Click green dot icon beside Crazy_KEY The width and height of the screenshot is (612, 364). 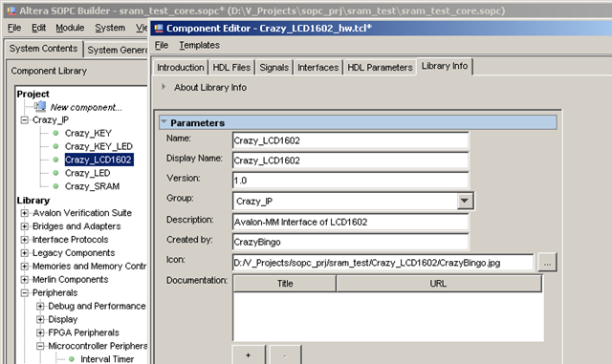55,134
